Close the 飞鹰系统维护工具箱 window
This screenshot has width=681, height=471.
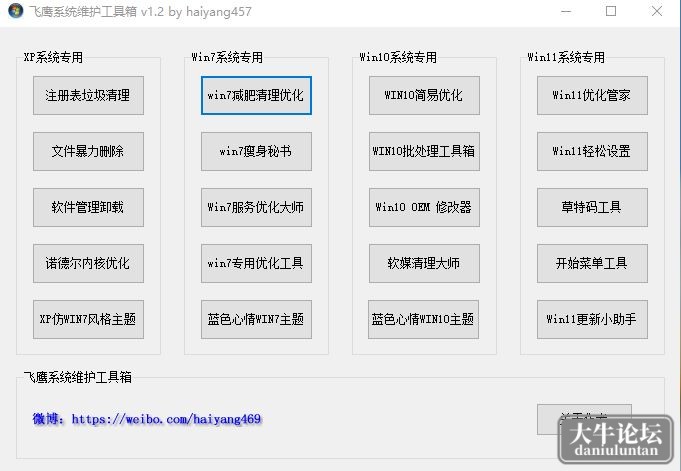[x=657, y=11]
